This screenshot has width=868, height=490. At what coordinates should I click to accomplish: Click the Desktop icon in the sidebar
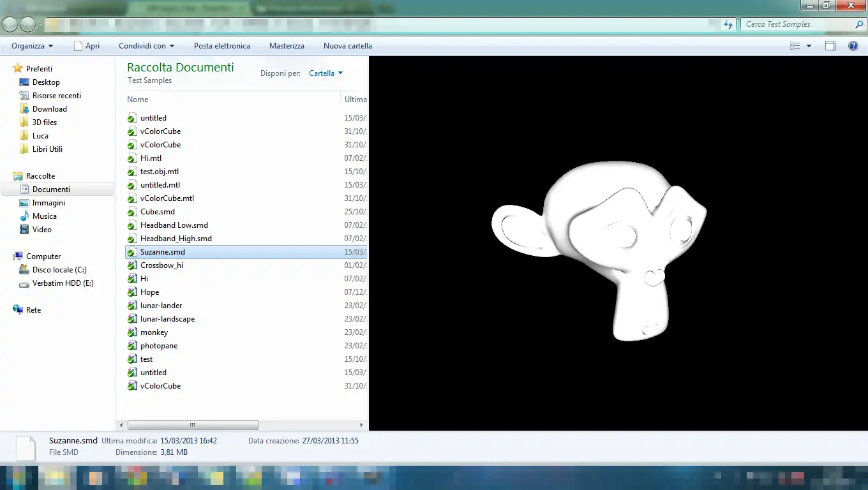[x=24, y=82]
